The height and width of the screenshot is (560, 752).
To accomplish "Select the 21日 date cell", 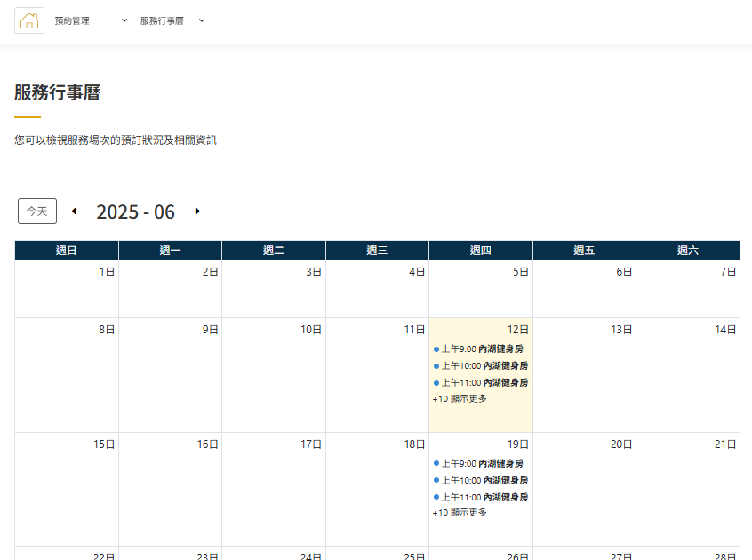I will coord(687,488).
